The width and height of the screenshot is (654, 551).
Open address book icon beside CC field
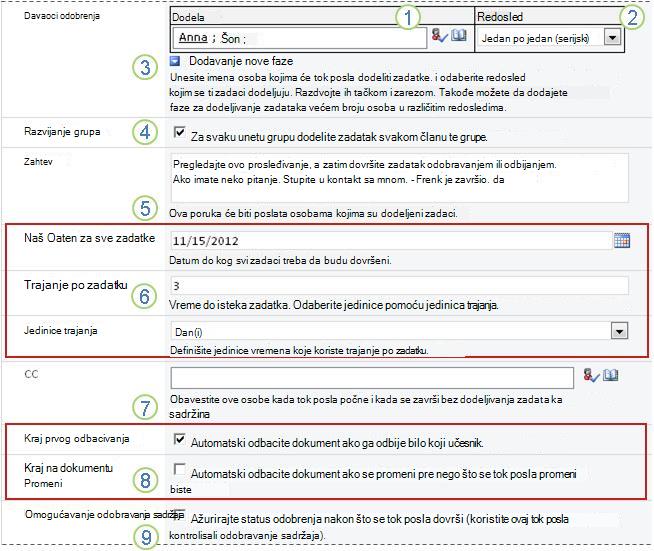click(x=611, y=375)
